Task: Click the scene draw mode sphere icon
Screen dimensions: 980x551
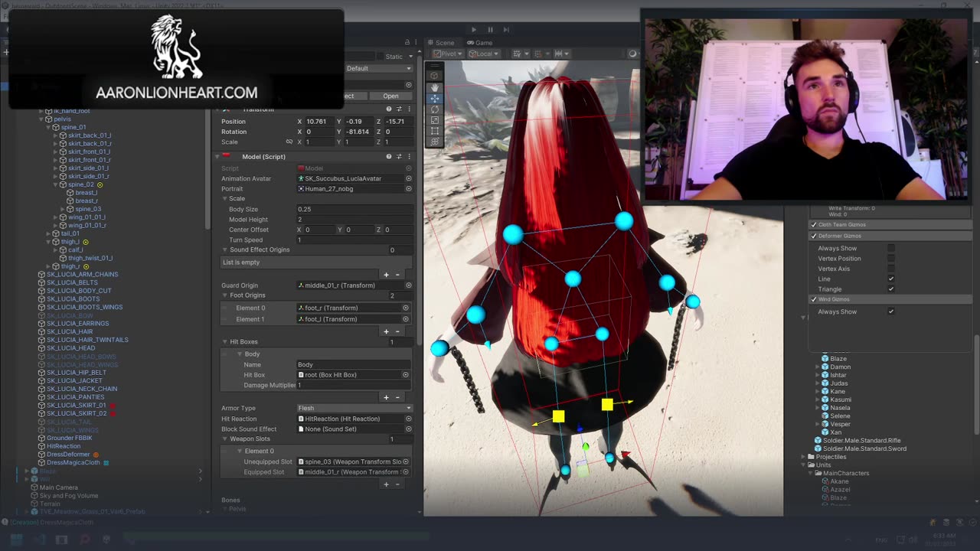Action: [x=632, y=54]
